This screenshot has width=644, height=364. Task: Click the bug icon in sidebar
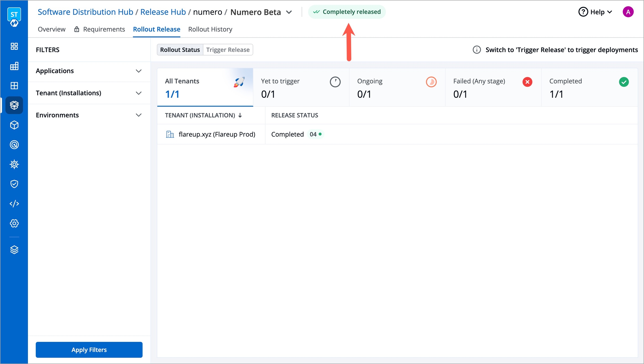pos(14,164)
